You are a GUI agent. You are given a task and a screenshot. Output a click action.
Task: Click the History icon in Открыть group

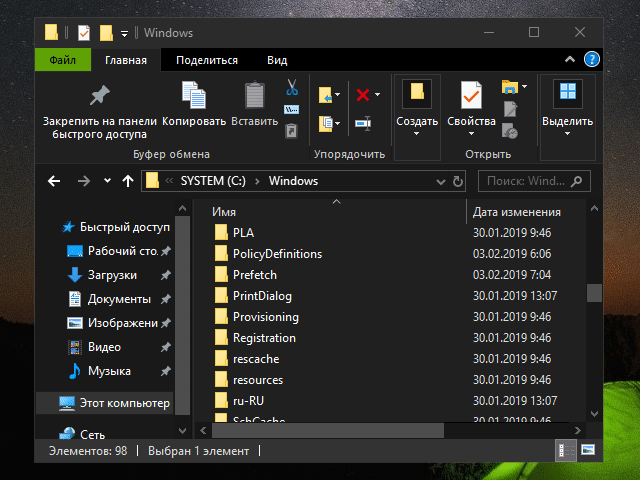pos(510,131)
